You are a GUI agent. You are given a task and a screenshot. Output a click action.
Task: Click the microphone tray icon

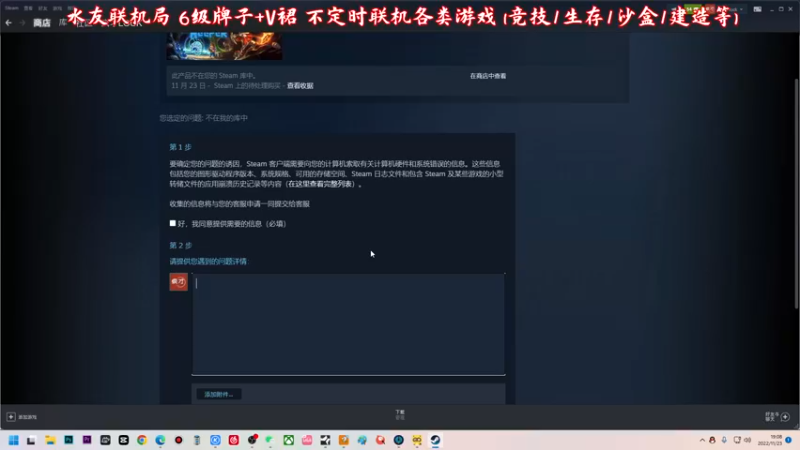click(x=724, y=440)
